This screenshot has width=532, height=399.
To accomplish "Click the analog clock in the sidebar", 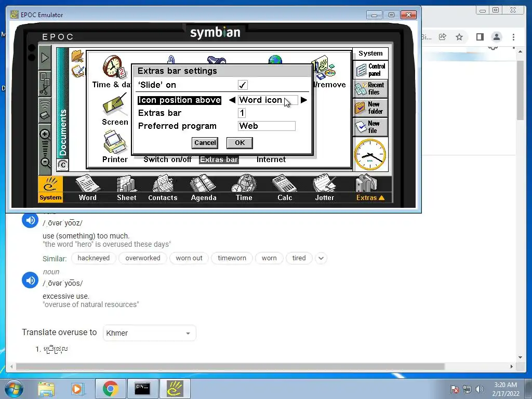I will tap(370, 155).
